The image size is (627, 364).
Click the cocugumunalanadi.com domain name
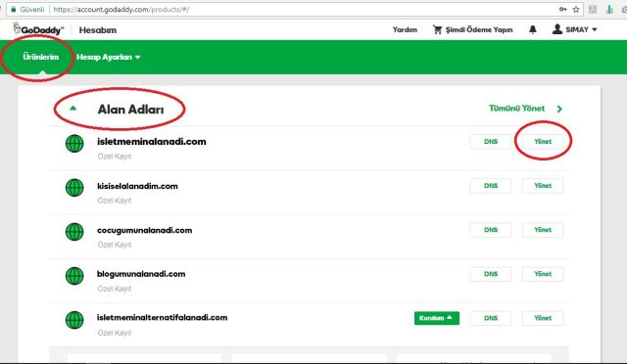(144, 230)
